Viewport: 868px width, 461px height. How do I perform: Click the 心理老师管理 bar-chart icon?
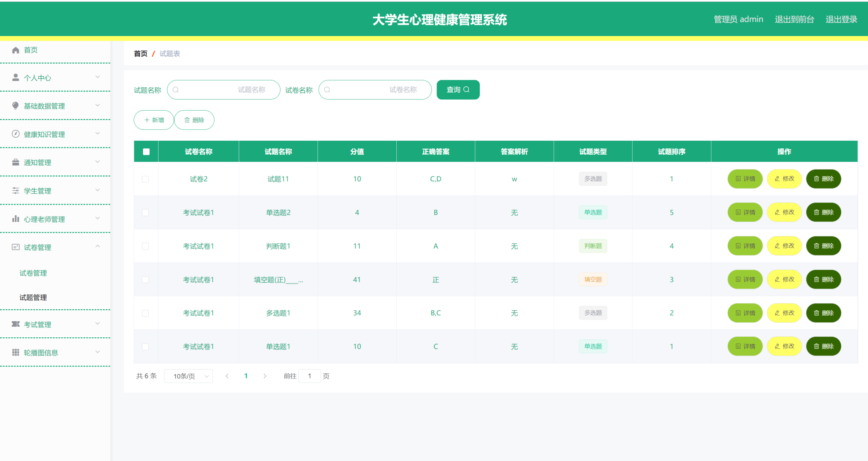(x=16, y=219)
